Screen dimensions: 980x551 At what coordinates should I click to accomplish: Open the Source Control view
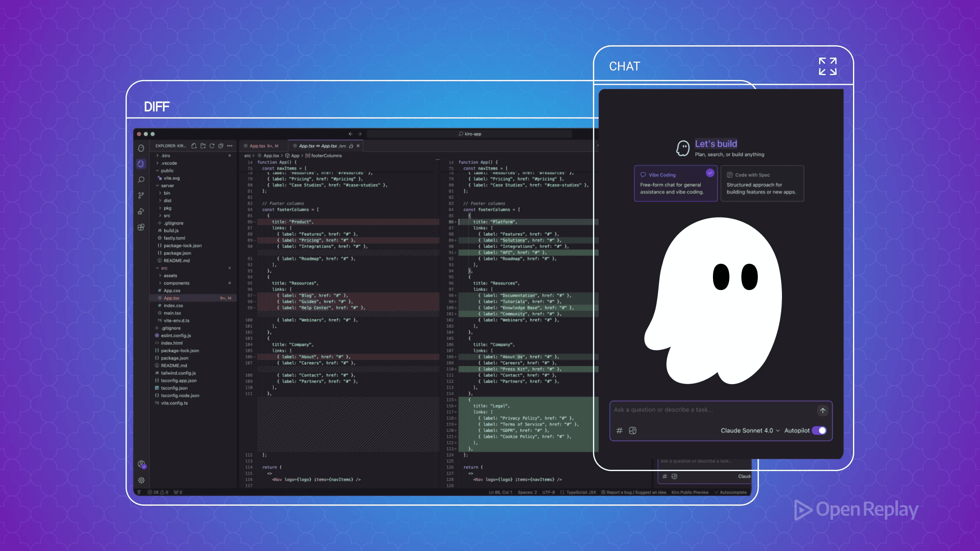(x=141, y=196)
